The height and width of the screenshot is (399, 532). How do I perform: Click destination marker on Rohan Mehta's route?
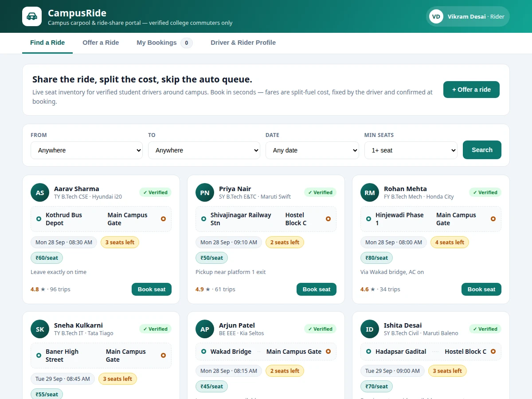(x=493, y=219)
